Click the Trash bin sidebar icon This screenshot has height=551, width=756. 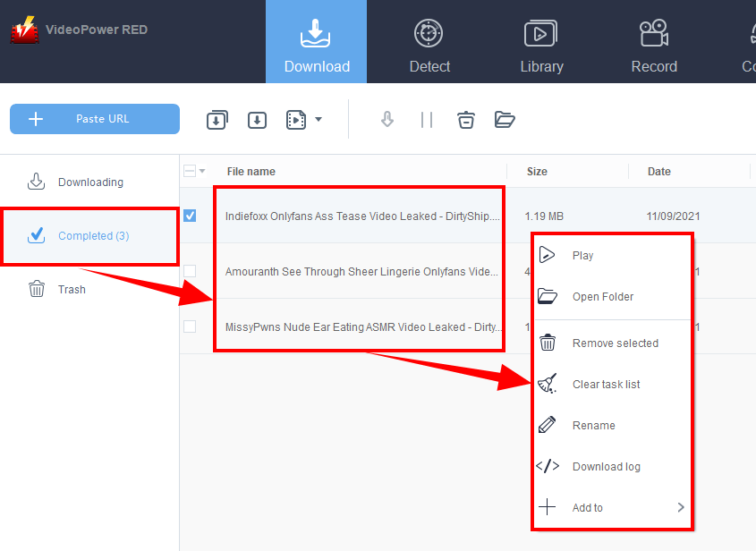pos(37,289)
